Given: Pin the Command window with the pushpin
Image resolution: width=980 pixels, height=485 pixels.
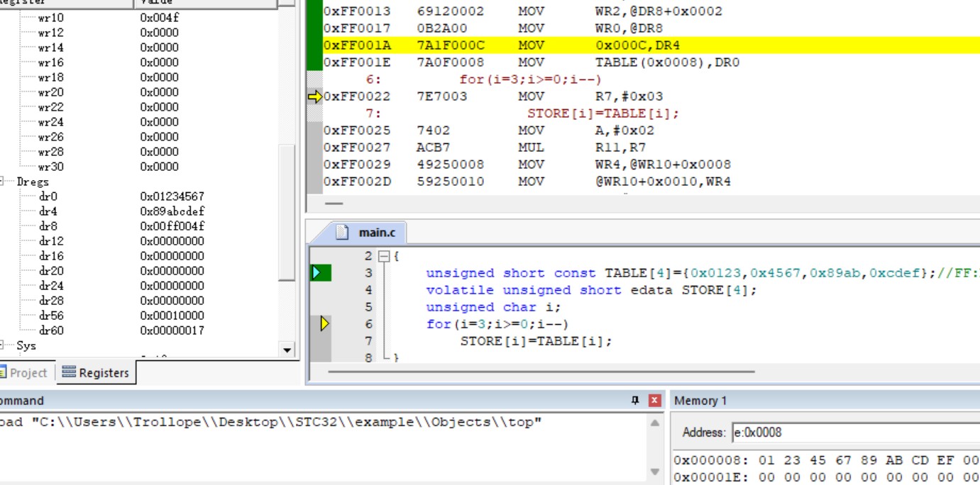Looking at the screenshot, I should (635, 401).
